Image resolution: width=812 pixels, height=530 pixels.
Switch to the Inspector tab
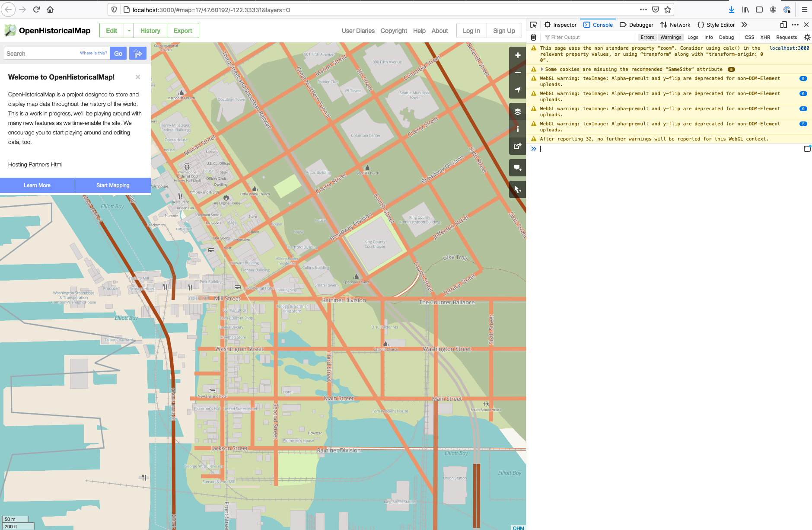coord(560,25)
